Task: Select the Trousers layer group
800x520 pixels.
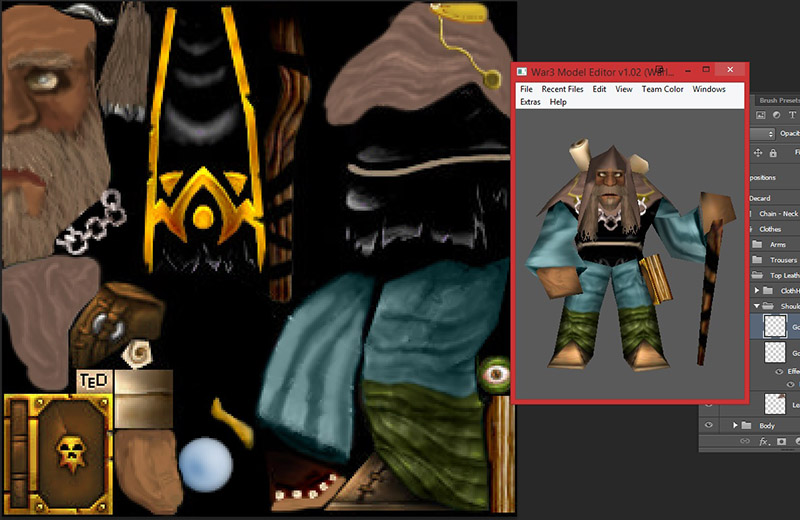Action: [x=783, y=260]
